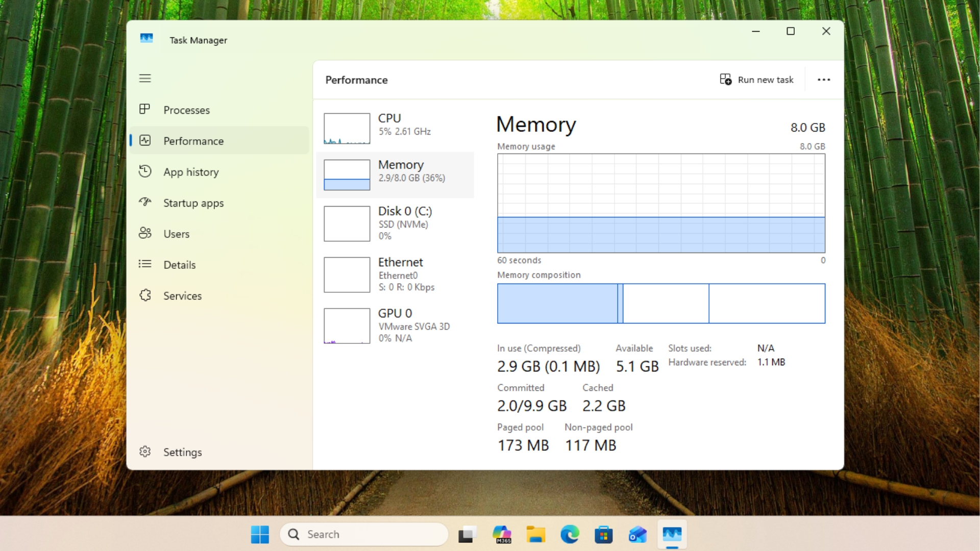Click the Details list icon
980x551 pixels.
(x=145, y=264)
